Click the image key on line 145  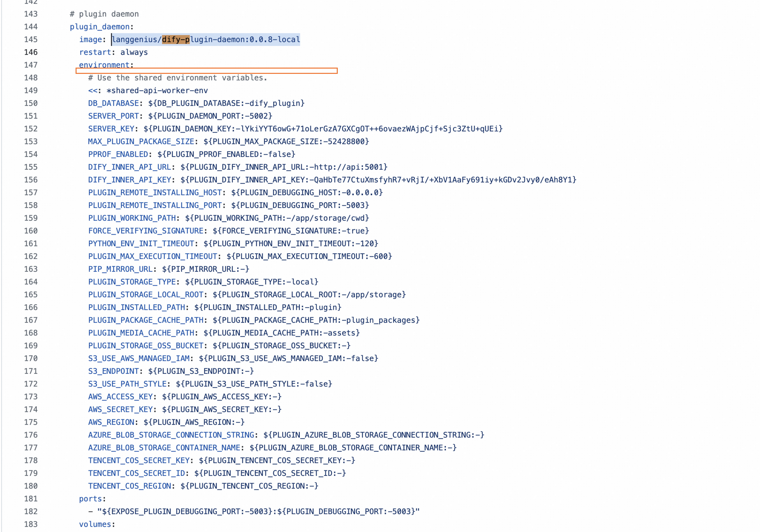click(90, 39)
